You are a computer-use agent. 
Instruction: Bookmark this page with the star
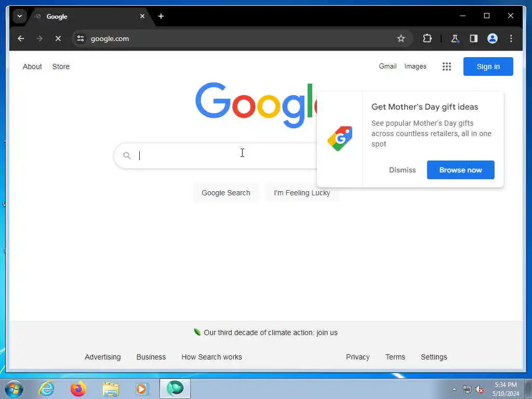point(401,38)
